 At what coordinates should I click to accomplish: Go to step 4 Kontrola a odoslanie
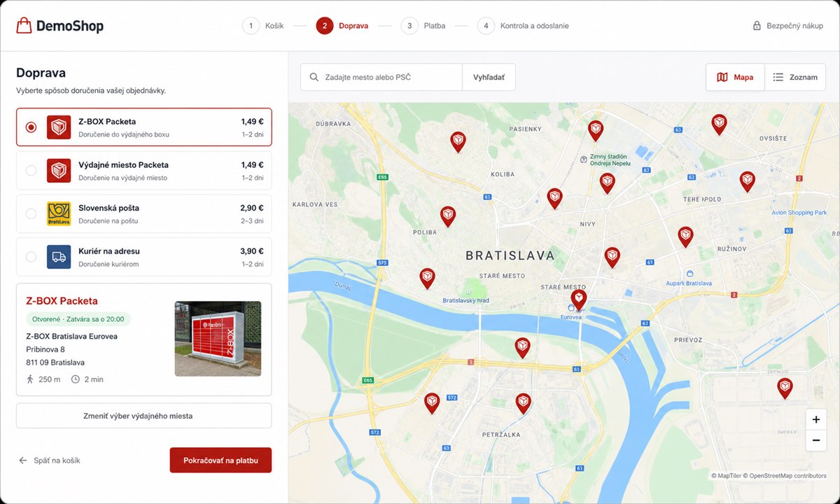click(523, 26)
